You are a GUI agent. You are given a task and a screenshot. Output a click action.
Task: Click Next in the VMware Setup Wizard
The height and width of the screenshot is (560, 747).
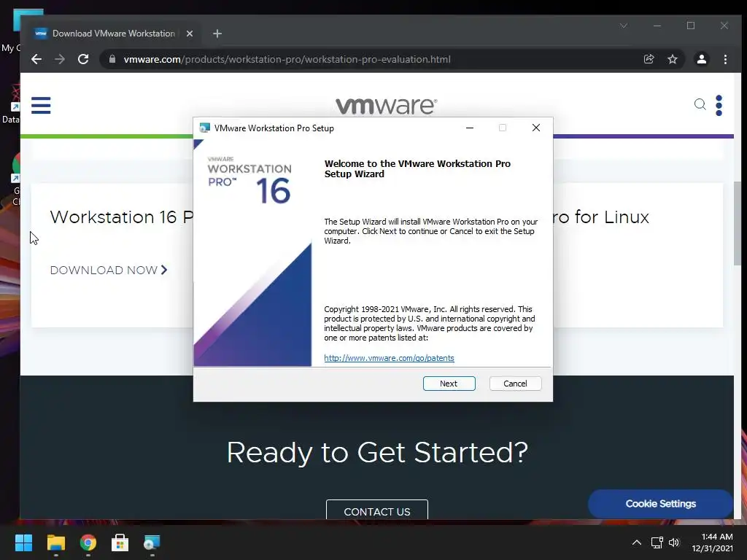click(449, 384)
